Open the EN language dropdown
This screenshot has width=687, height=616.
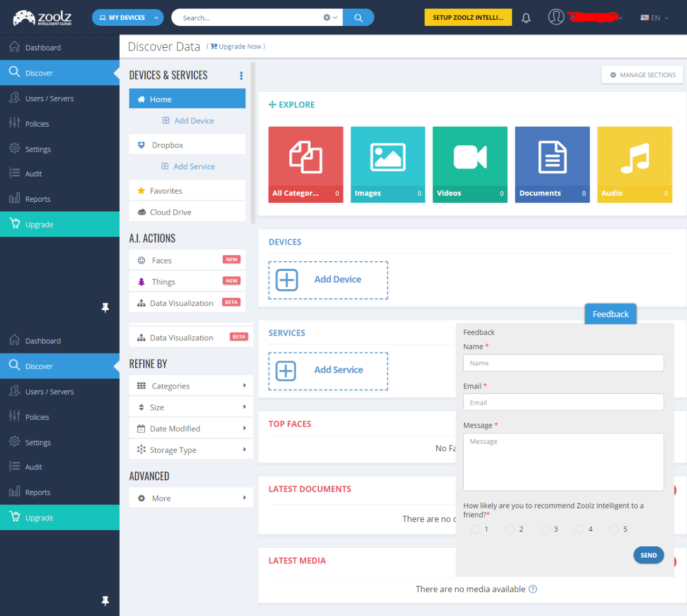[x=654, y=18]
